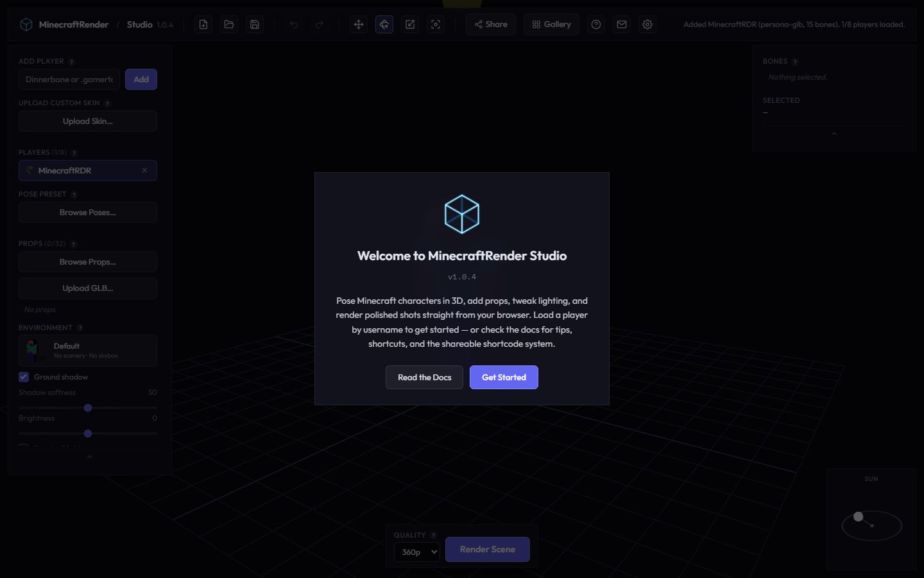Click the Get Started button
Image resolution: width=924 pixels, height=578 pixels.
tap(504, 377)
